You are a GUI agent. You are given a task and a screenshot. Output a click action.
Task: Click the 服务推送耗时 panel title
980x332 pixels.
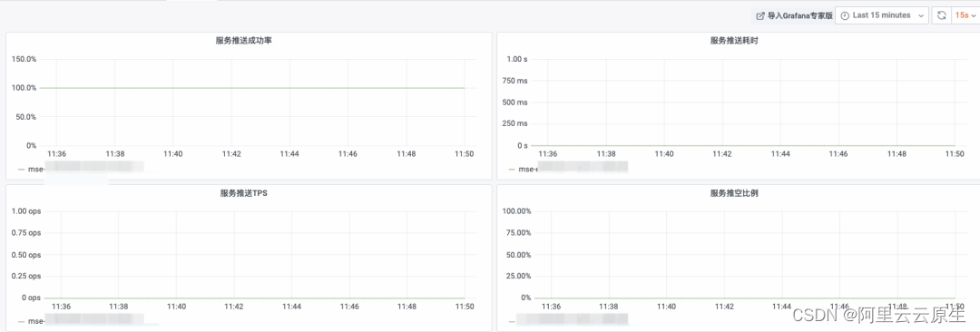point(734,41)
